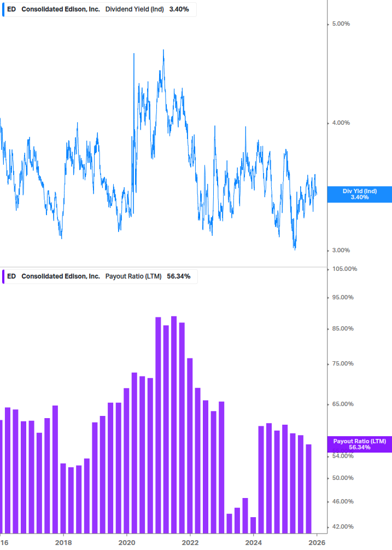Viewport: 392px width, 550px height.
Task: Select the blue Div Yld (Ind) 3.40% axis tag
Action: (x=359, y=194)
